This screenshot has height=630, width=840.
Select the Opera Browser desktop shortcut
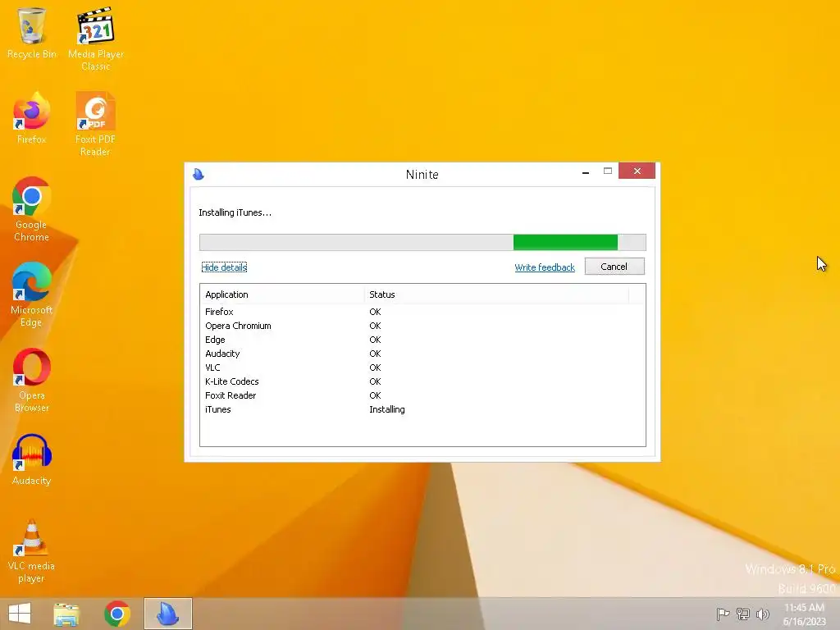32,381
